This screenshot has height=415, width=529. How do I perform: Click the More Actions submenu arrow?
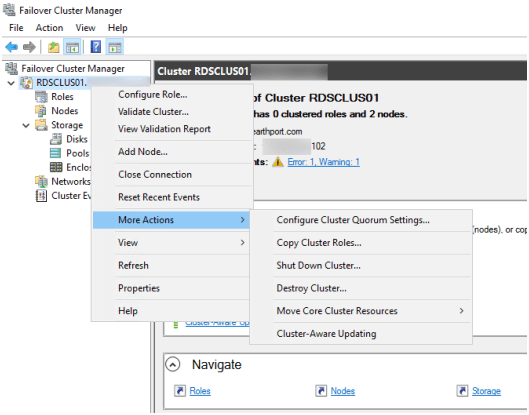tap(242, 220)
